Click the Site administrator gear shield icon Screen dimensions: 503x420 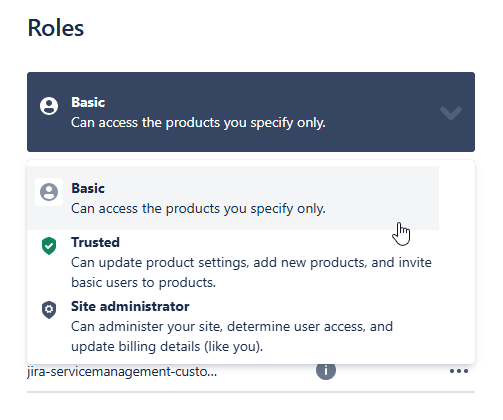pyautogui.click(x=49, y=310)
